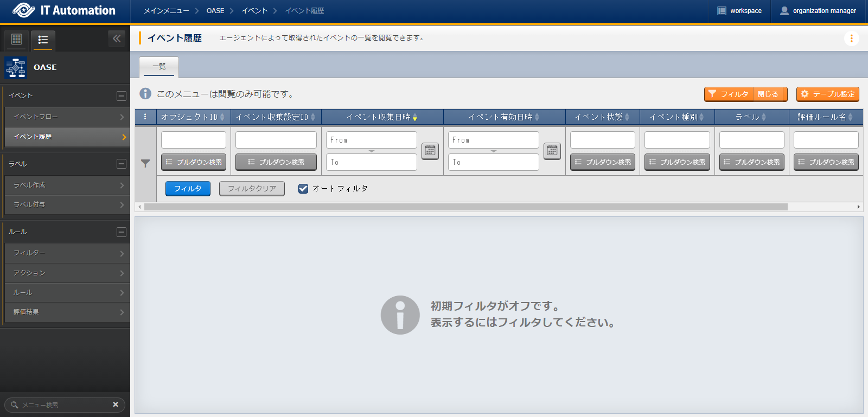Click the list view icon in sidebar
Screen dimensions: 868x417
tap(43, 40)
